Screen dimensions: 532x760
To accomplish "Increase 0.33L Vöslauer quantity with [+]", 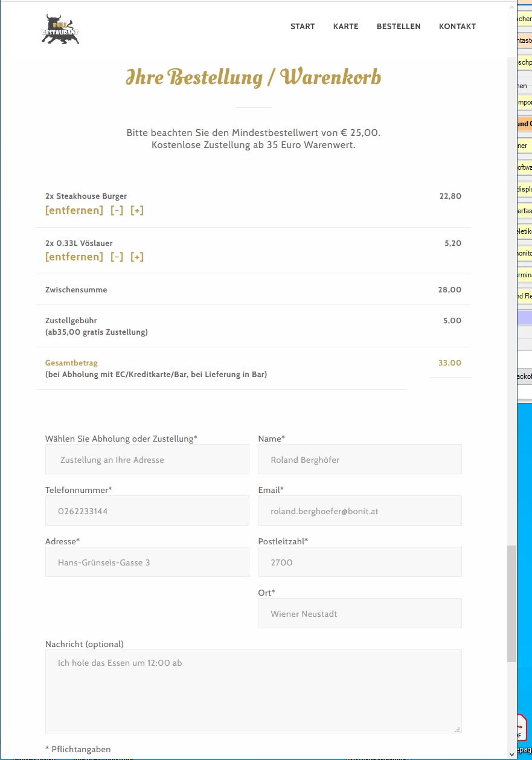I will (x=137, y=257).
